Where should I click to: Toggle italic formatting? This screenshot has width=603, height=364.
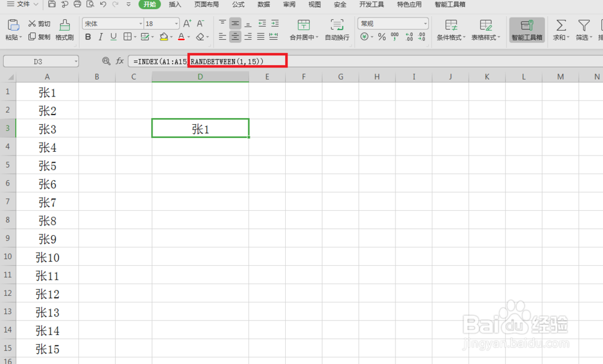(x=100, y=37)
